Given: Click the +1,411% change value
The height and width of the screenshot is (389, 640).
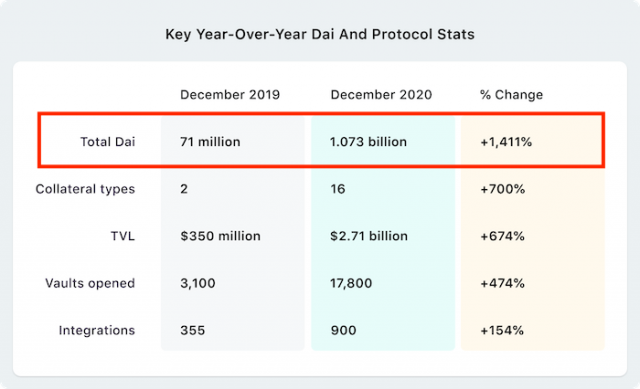Looking at the screenshot, I should [x=506, y=142].
